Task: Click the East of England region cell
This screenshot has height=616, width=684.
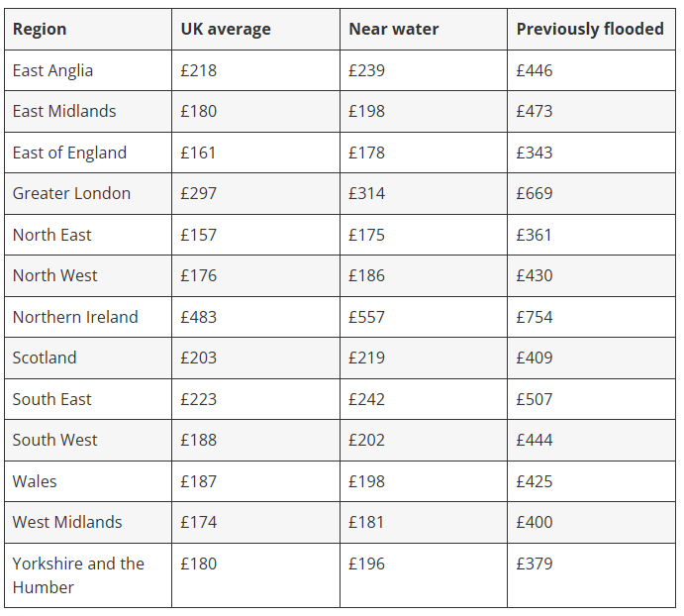Action: click(x=69, y=153)
